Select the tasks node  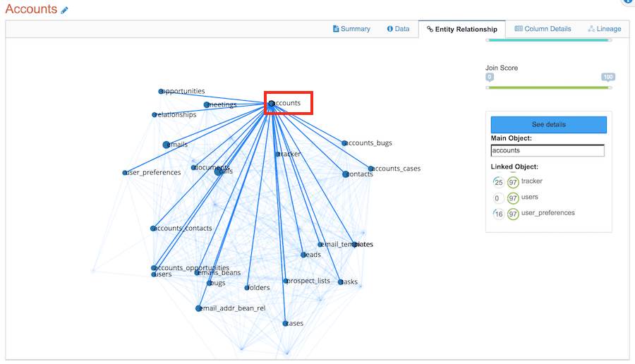(341, 281)
